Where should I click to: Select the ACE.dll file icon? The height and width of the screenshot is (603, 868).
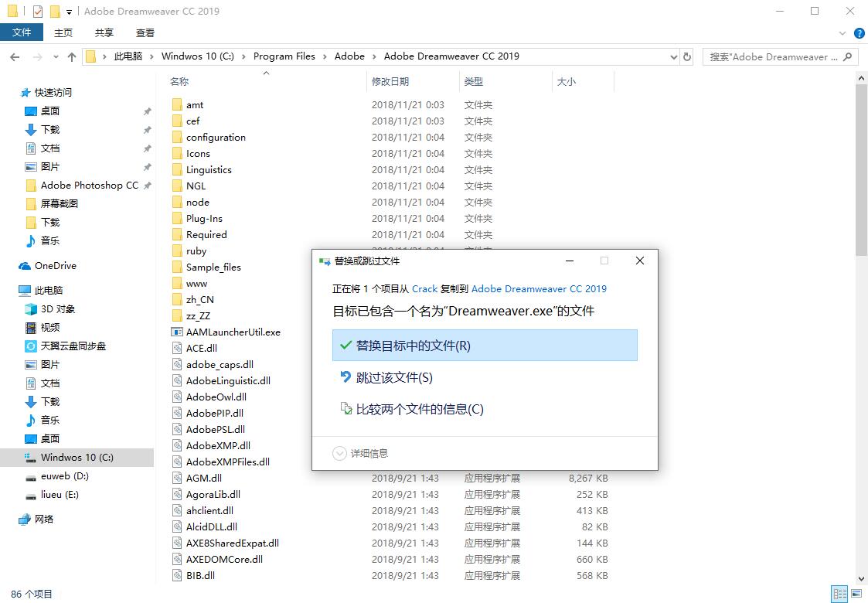point(177,349)
